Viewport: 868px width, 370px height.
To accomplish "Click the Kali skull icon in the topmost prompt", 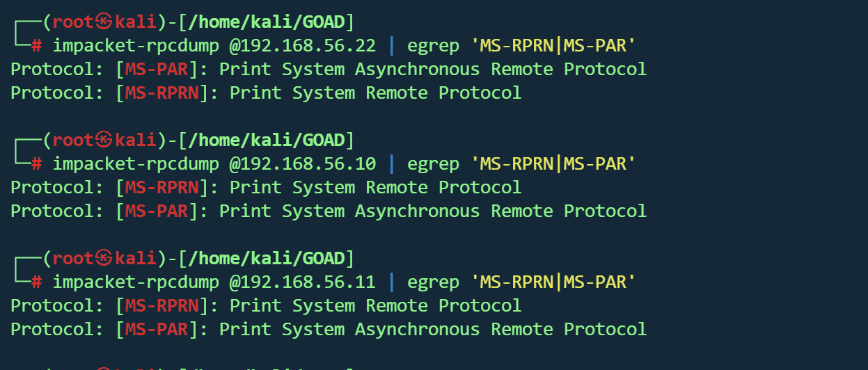I will click(104, 22).
